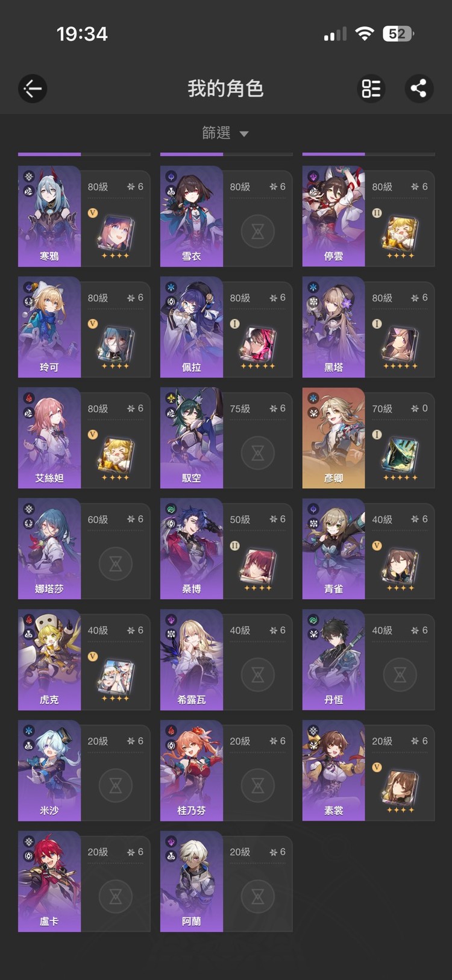452x980 pixels.
Task: Open the share icon in header
Action: coord(419,89)
